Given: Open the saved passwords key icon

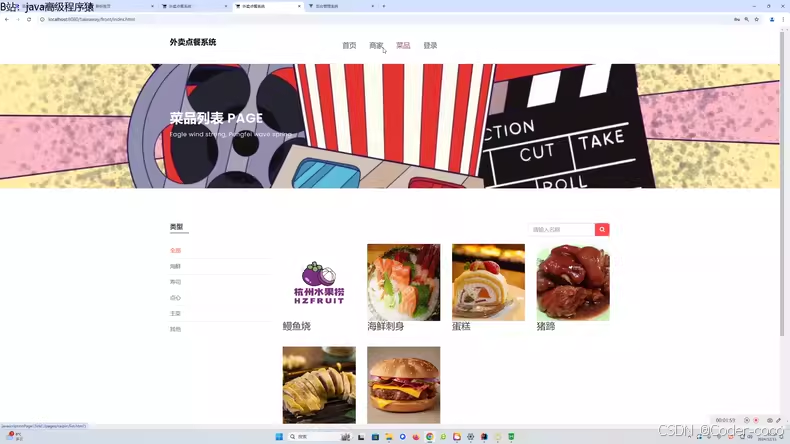Looking at the screenshot, I should tap(737, 19).
